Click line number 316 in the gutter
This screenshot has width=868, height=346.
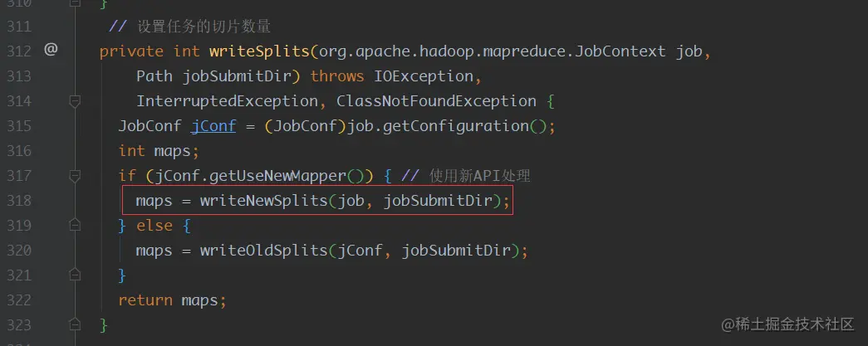point(19,151)
